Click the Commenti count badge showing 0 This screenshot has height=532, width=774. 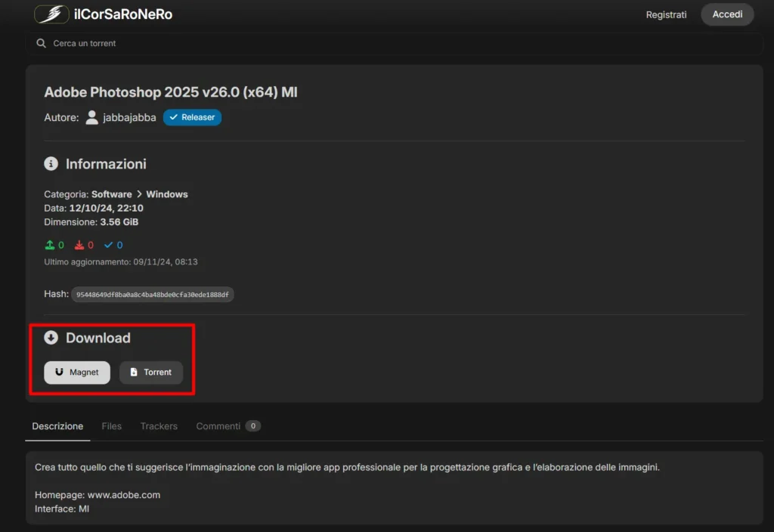[x=253, y=426]
